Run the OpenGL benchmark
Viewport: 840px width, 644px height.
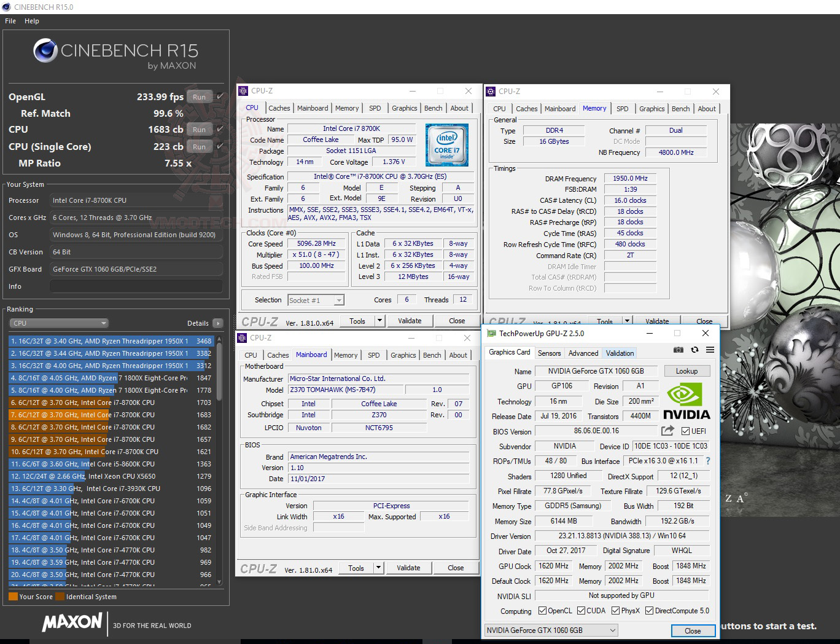[x=200, y=96]
